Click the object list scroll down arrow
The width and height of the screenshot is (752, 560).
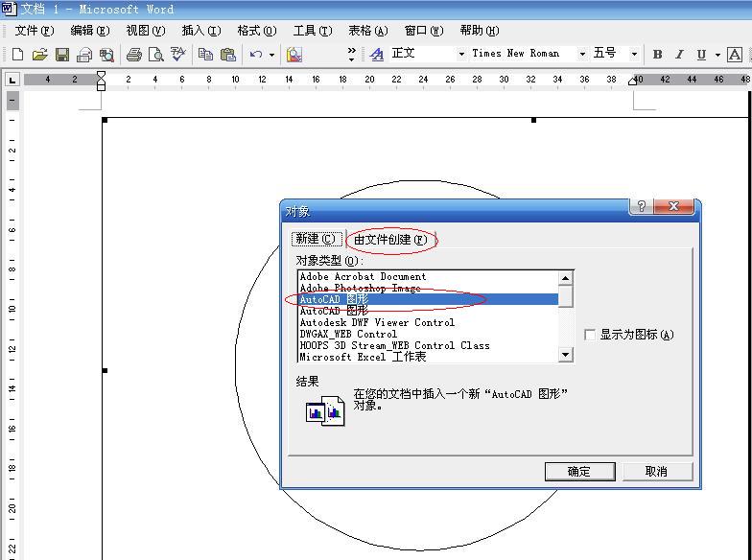tap(566, 355)
